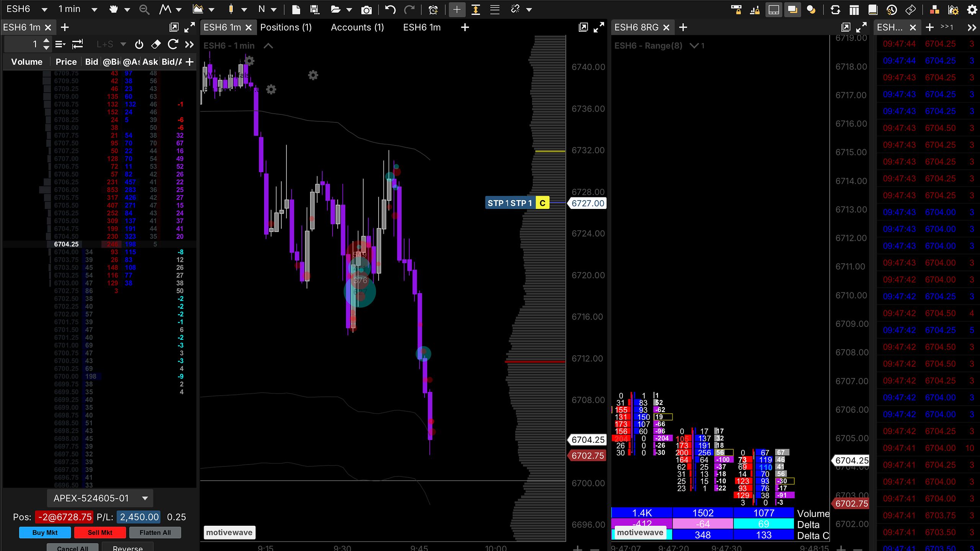Open the L+S dropdown in DOM toolbar

click(123, 44)
